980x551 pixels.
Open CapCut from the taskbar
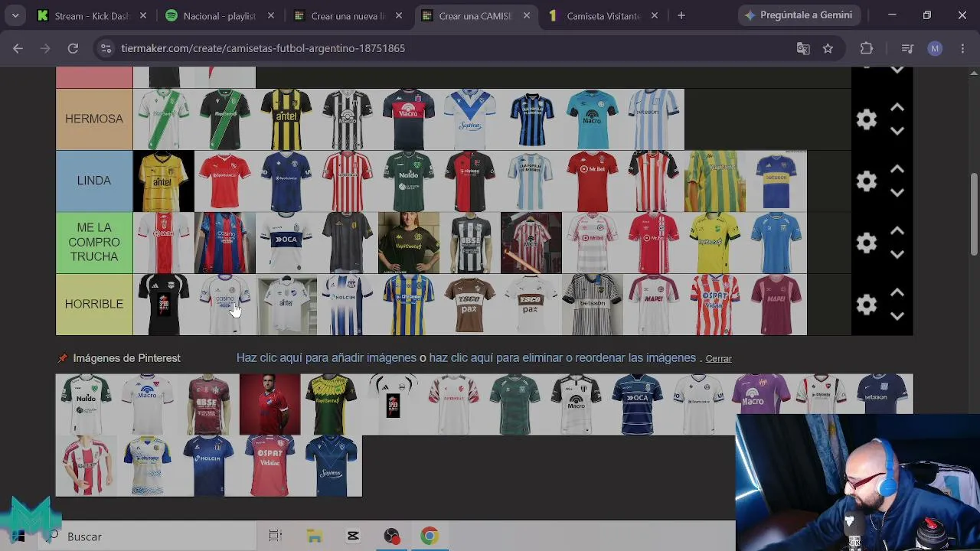[x=353, y=536]
